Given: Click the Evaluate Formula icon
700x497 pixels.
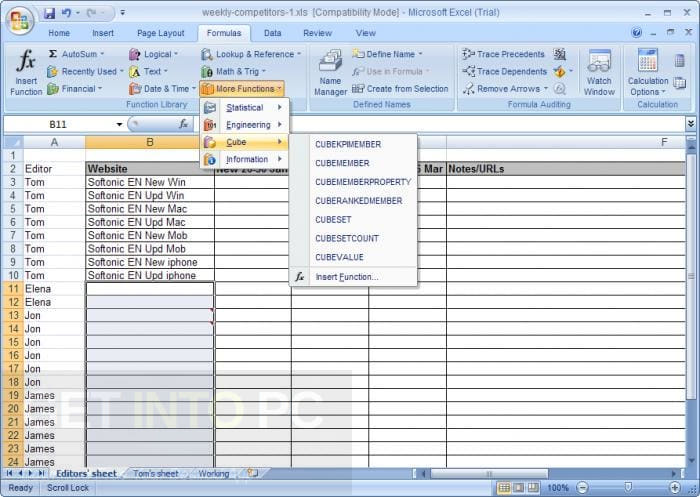Looking at the screenshot, I should [x=560, y=89].
